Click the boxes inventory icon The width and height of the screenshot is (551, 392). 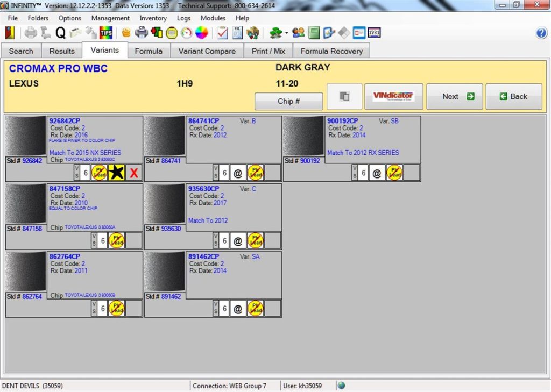(x=253, y=33)
